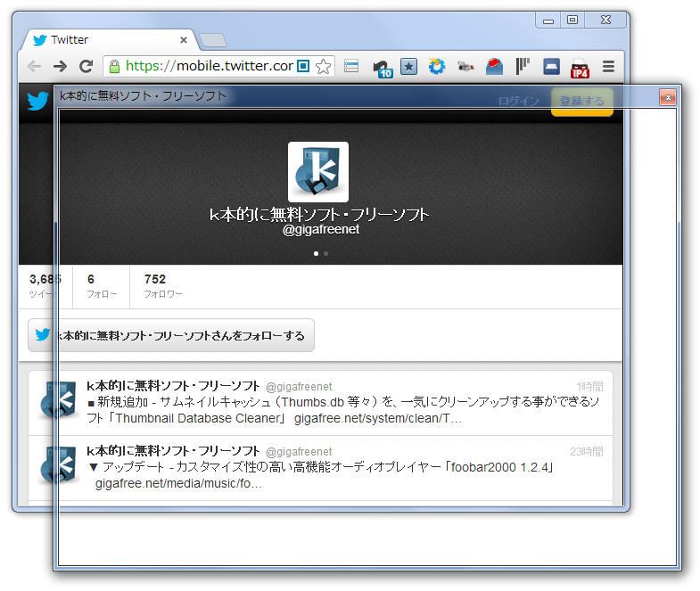Open the extension with badge number 10
Viewport: 700px width, 591px height.
[383, 69]
